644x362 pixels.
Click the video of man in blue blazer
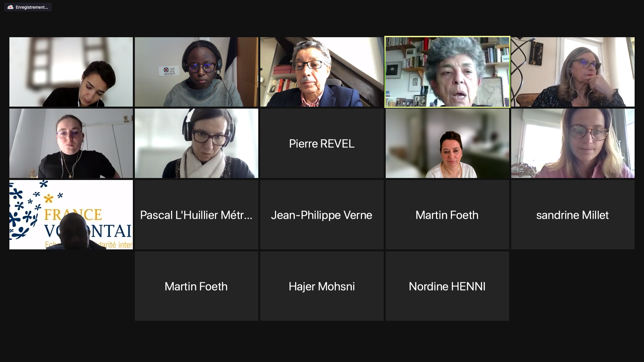tap(322, 72)
